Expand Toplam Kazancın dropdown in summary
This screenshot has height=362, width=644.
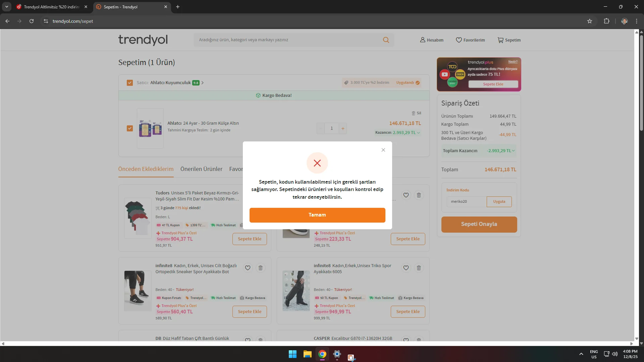[513, 151]
